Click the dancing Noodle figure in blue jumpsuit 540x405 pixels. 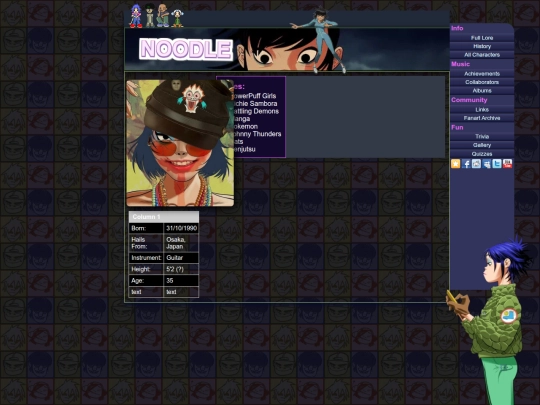pos(319,40)
